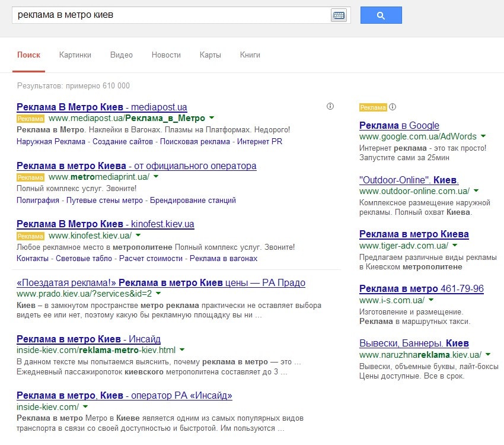Switch to the Книги tab

250,55
